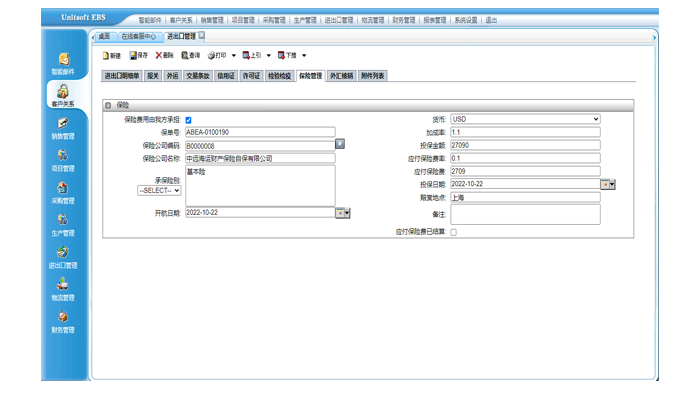This screenshot has width=700, height=400.
Task: Open the 开航日期 date picker
Action: tap(342, 213)
